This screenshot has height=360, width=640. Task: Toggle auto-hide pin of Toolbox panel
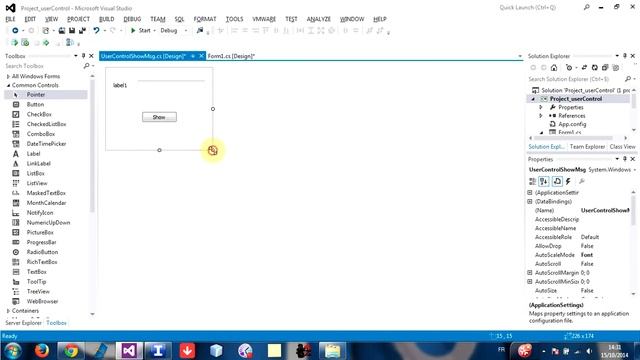pyautogui.click(x=83, y=56)
